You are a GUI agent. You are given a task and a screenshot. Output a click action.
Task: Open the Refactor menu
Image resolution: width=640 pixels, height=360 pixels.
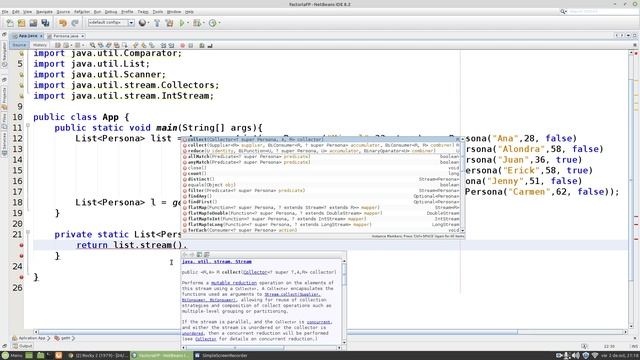coord(82,12)
